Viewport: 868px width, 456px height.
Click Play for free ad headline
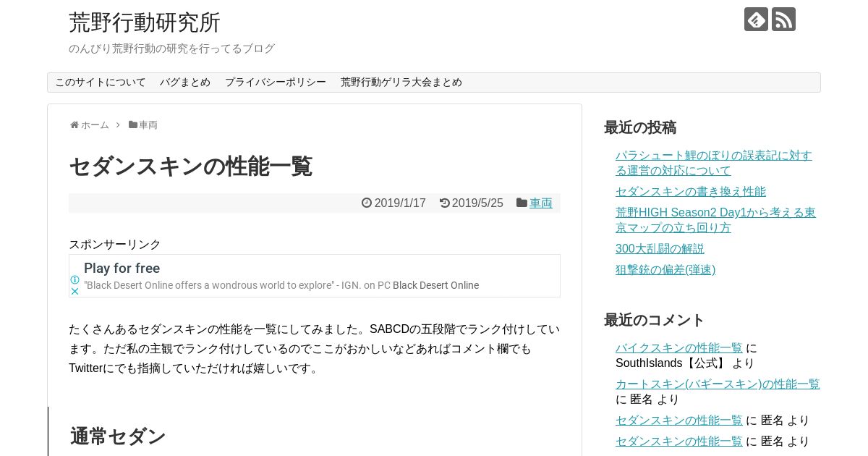click(x=122, y=269)
